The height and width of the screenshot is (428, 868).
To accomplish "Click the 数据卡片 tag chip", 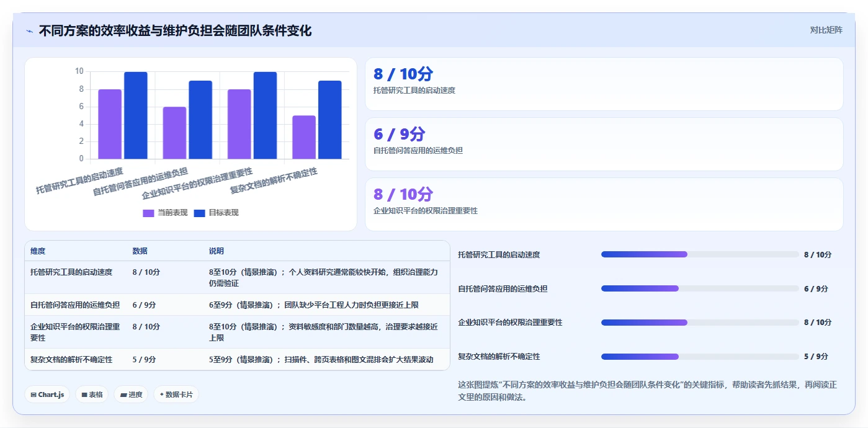I will pyautogui.click(x=176, y=395).
